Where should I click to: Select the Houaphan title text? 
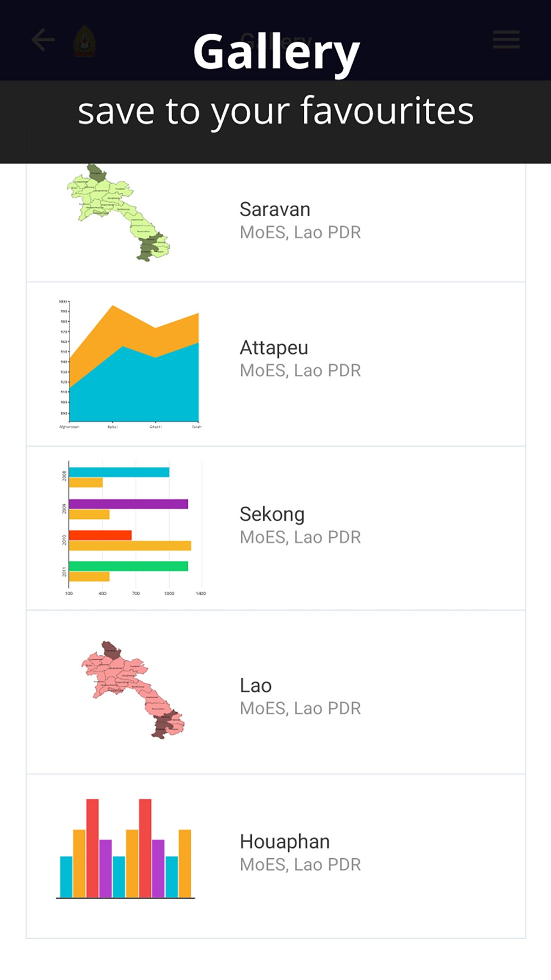pyautogui.click(x=285, y=842)
